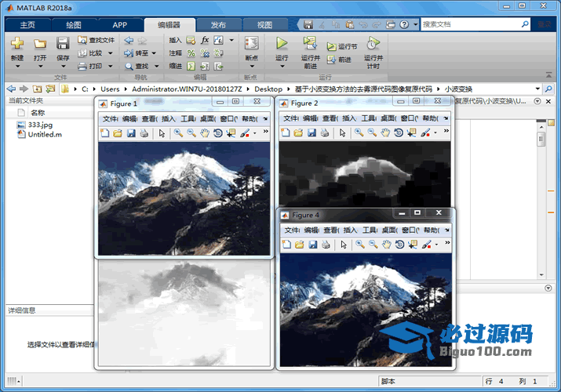Click Data Cursor icon in Figure 1
The height and width of the screenshot is (392, 561).
click(x=231, y=133)
